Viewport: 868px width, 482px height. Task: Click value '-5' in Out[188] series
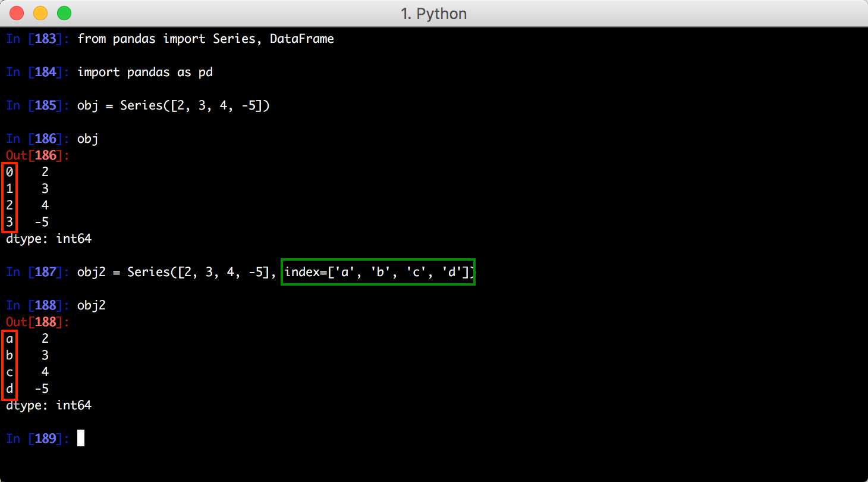(x=42, y=389)
